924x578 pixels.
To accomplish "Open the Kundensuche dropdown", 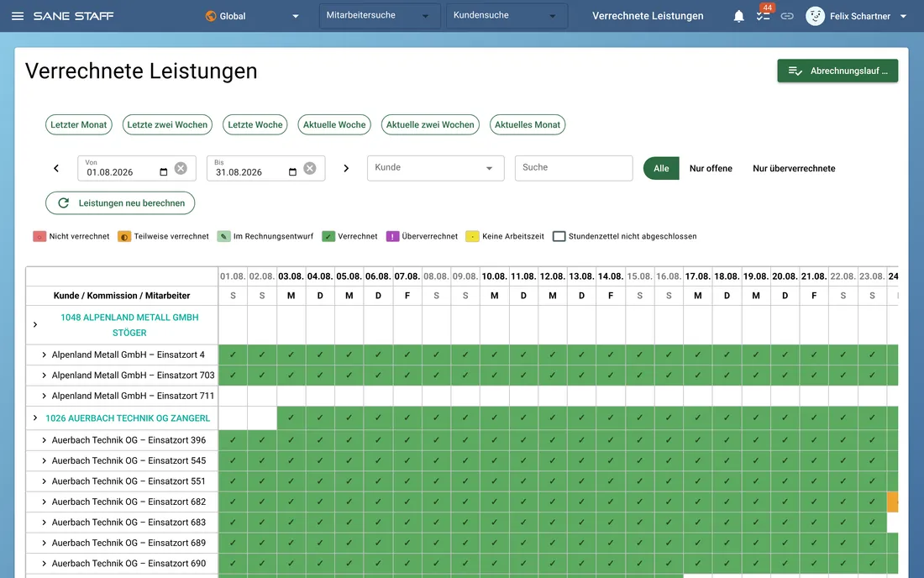I will tap(507, 16).
